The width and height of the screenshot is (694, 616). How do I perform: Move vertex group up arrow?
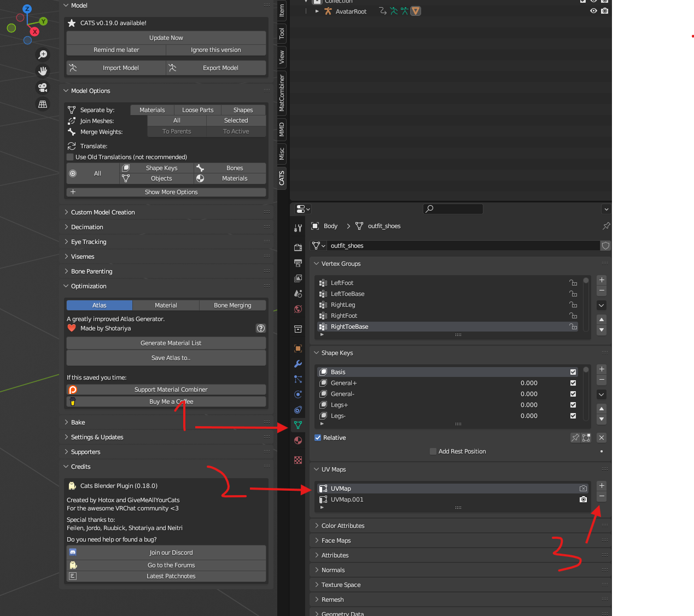[602, 319]
